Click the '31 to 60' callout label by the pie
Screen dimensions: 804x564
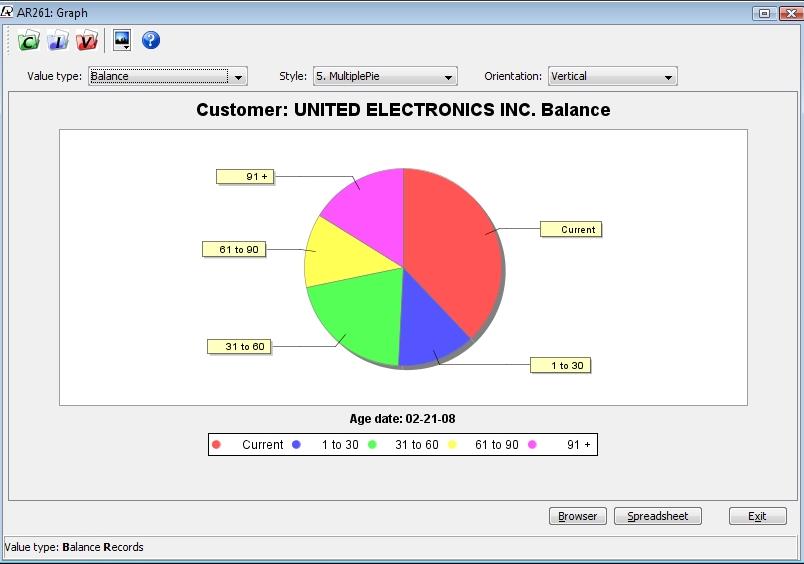tap(239, 347)
